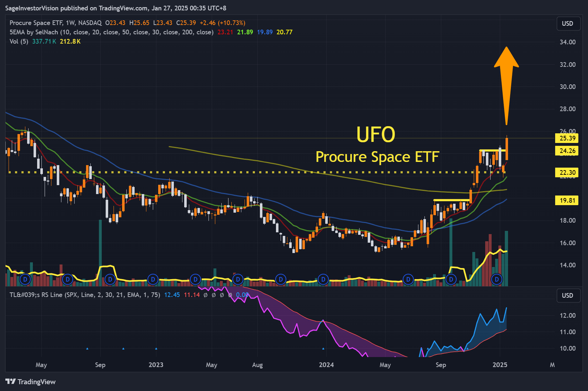The height and width of the screenshot is (391, 588).
Task: Click the dividend 'D' marker closest to the 2023 label
Action: pos(153,279)
